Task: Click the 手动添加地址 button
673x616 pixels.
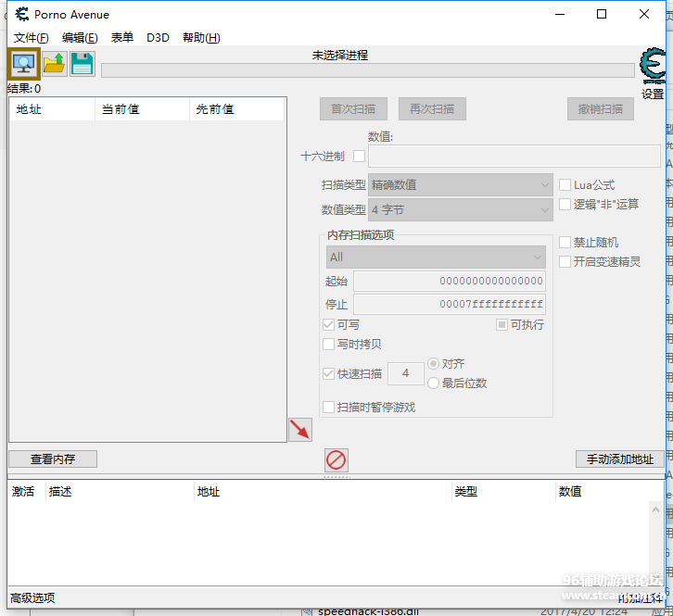Action: point(619,459)
